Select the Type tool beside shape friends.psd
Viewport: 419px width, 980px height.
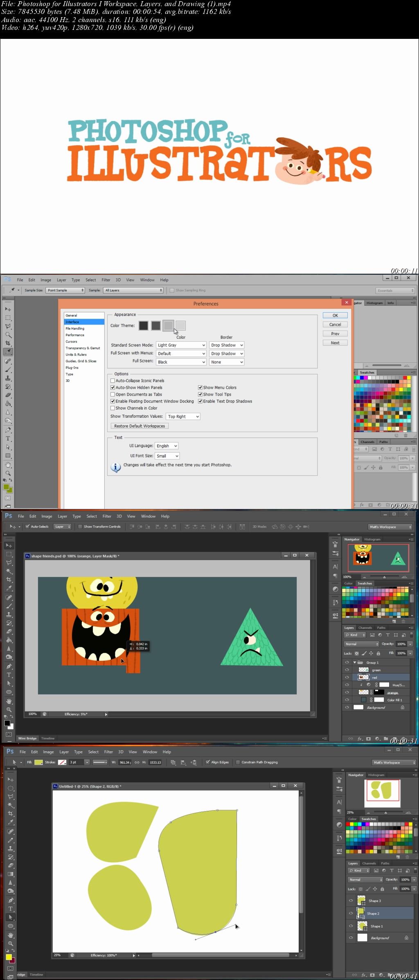pyautogui.click(x=8, y=675)
